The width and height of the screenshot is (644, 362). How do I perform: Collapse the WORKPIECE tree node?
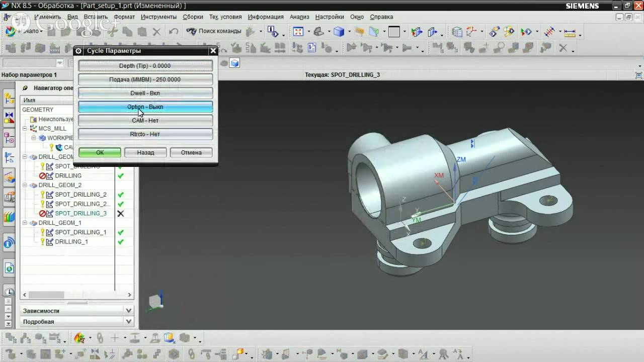tap(34, 138)
